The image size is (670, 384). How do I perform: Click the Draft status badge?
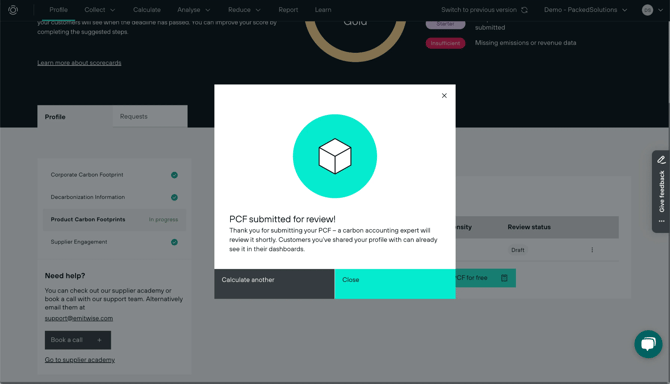pyautogui.click(x=517, y=250)
